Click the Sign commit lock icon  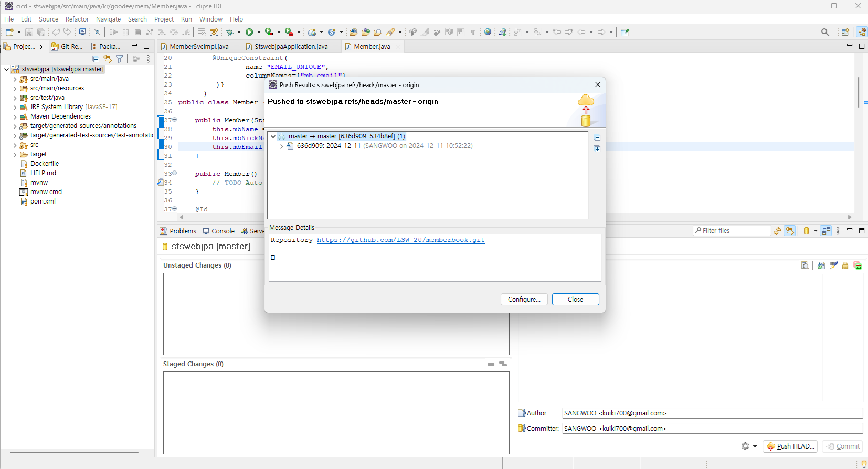[x=845, y=265]
